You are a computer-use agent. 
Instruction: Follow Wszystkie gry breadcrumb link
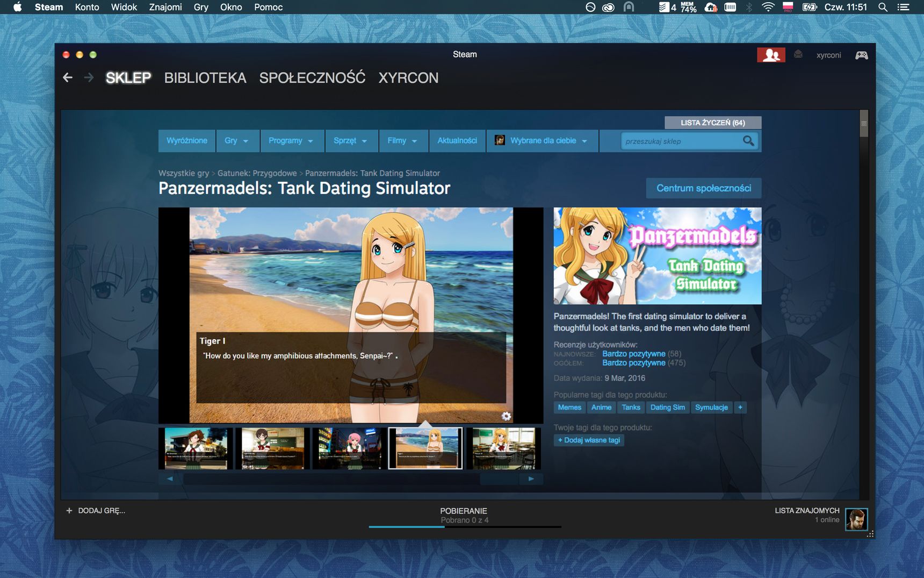pos(184,173)
